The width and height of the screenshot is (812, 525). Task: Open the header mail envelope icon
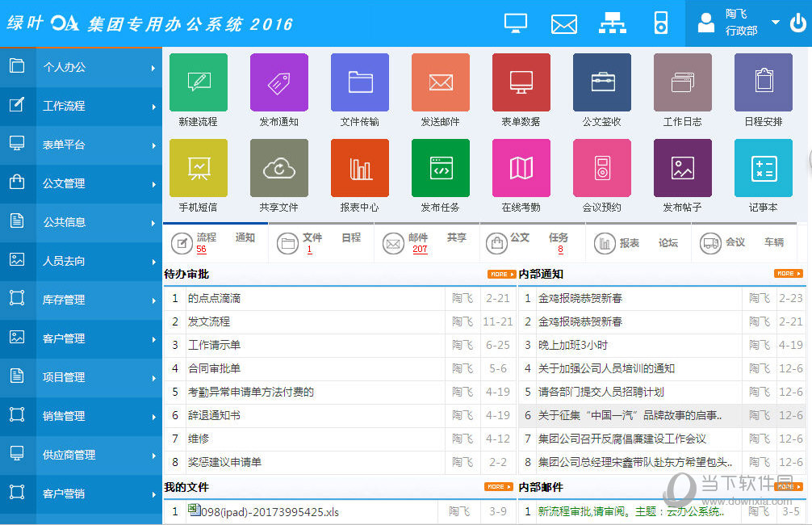(x=563, y=23)
